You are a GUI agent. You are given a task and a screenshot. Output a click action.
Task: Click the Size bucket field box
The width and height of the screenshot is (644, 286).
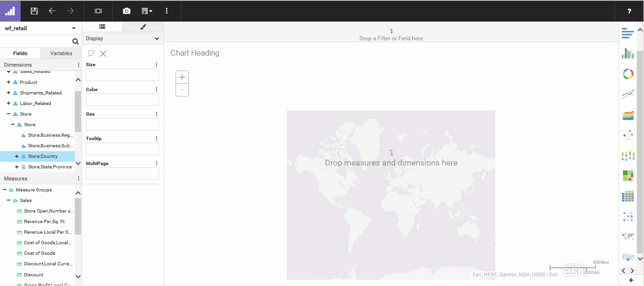(122, 75)
